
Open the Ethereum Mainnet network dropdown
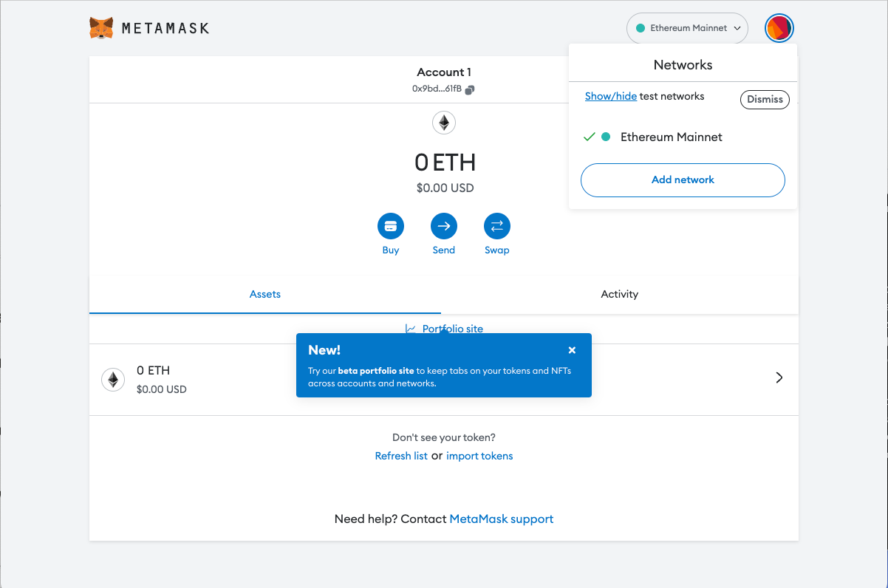(687, 28)
